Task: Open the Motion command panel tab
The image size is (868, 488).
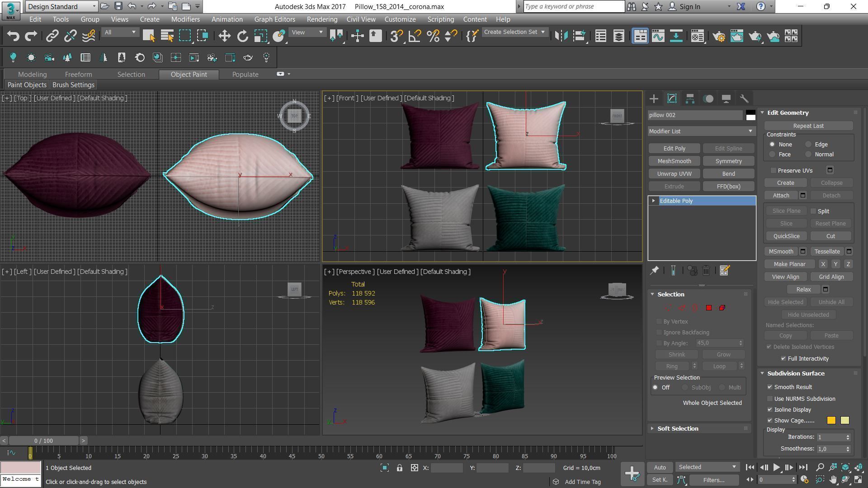Action: coord(708,99)
